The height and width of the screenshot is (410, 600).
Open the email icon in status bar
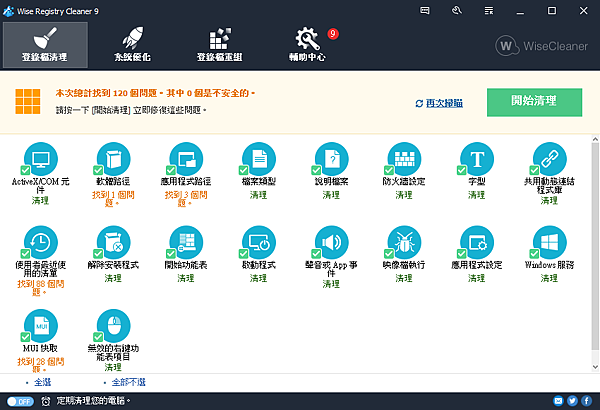(558, 401)
